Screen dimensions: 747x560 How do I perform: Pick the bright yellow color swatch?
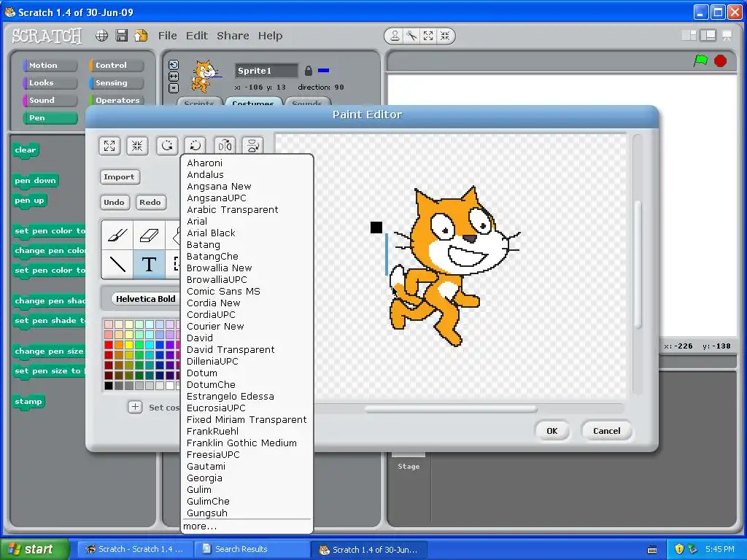[x=129, y=345]
